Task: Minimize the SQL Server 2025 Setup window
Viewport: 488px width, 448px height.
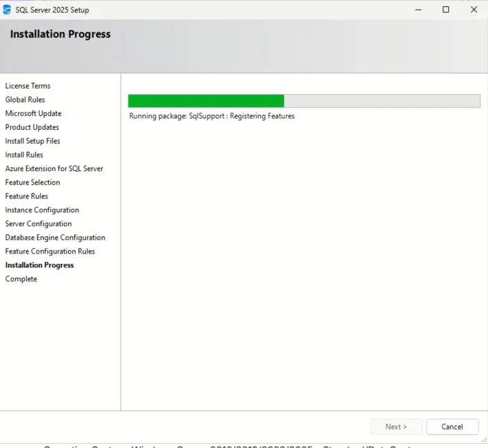Action: (419, 10)
